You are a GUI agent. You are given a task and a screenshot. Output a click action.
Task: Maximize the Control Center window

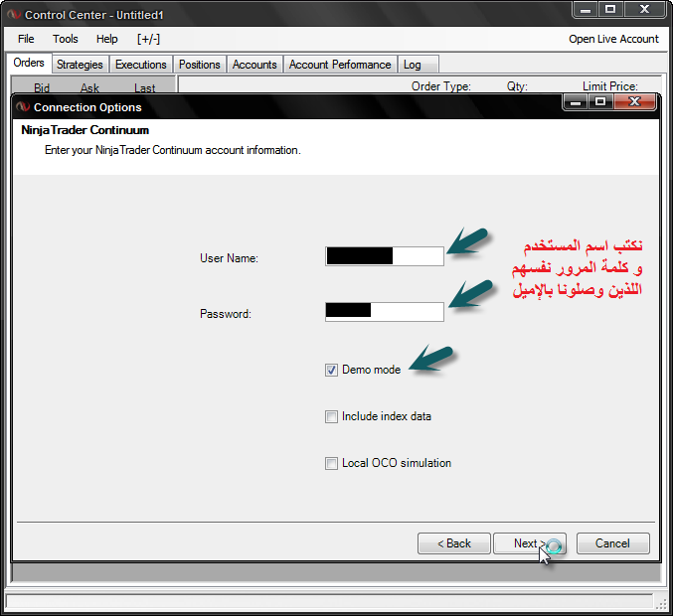610,9
